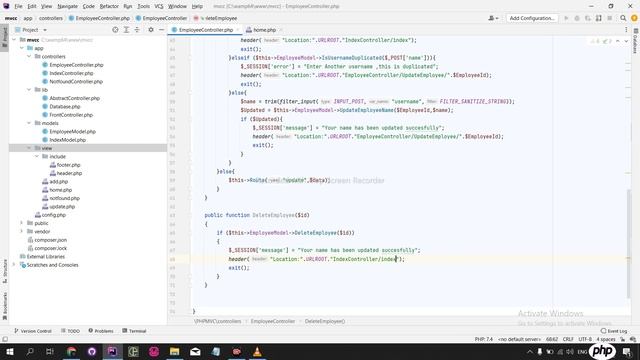Open the Event Log
The height and width of the screenshot is (360, 640).
coord(614,331)
